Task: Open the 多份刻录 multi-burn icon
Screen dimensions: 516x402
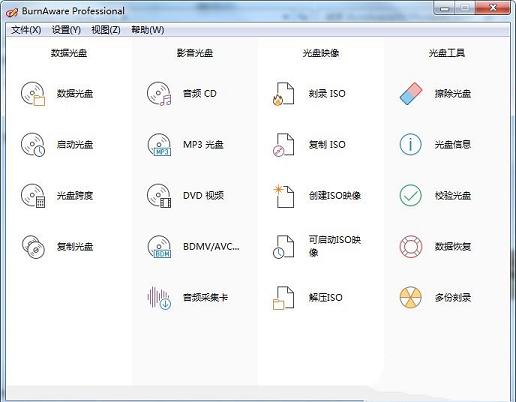Action: (411, 298)
